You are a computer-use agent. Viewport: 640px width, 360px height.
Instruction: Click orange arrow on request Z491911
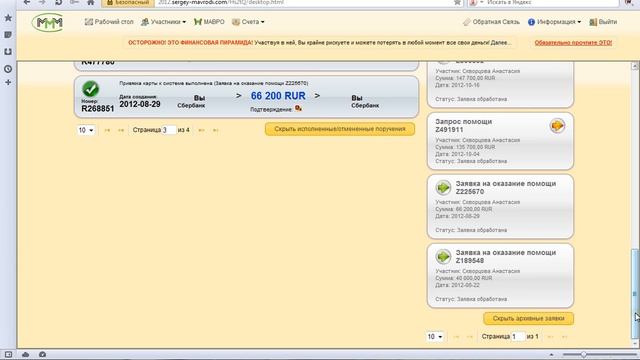pyautogui.click(x=557, y=126)
